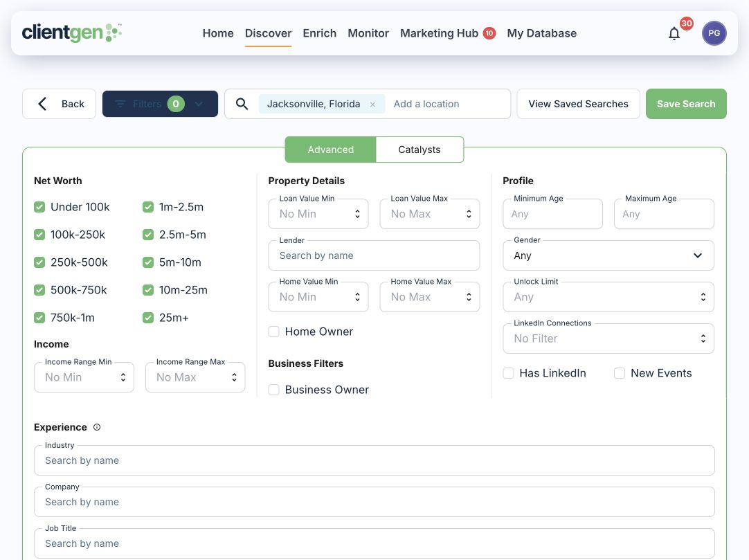Open the Enrich nav item
The height and width of the screenshot is (560, 749).
click(320, 33)
